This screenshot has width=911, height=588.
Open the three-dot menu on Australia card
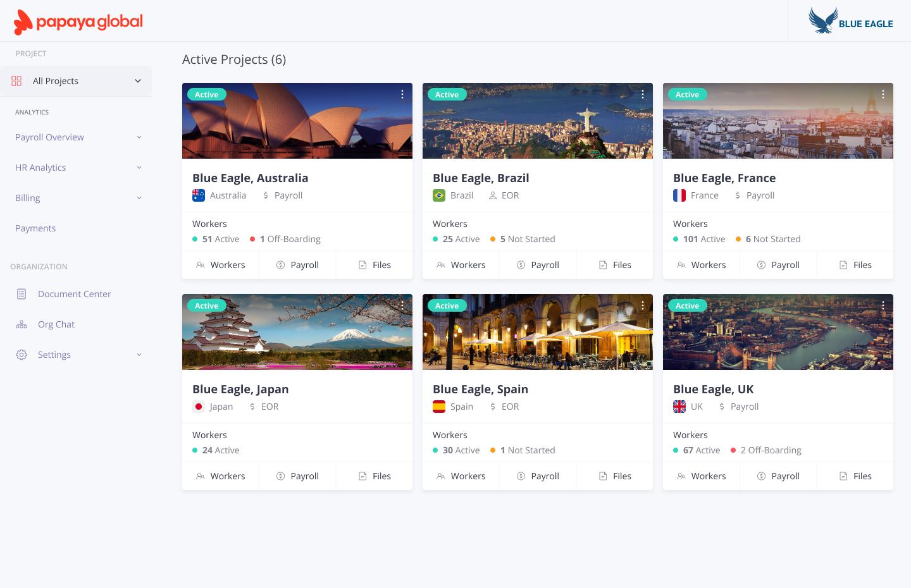click(402, 94)
